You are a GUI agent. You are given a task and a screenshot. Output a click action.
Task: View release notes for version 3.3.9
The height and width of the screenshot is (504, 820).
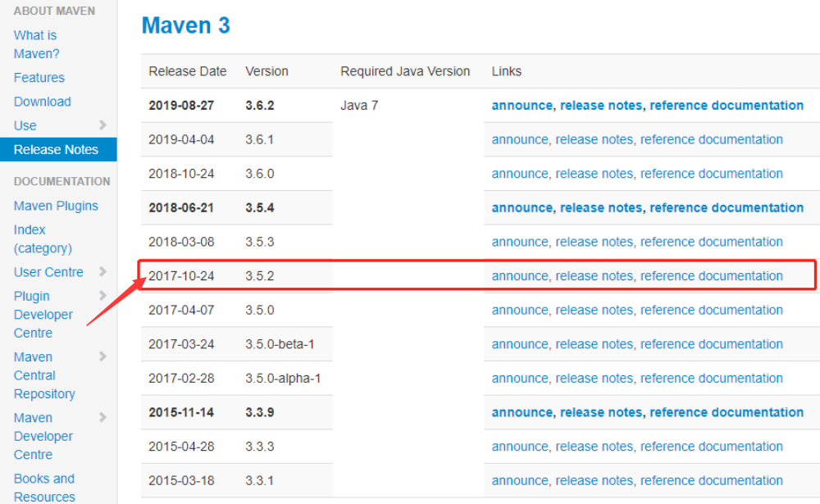tap(601, 412)
